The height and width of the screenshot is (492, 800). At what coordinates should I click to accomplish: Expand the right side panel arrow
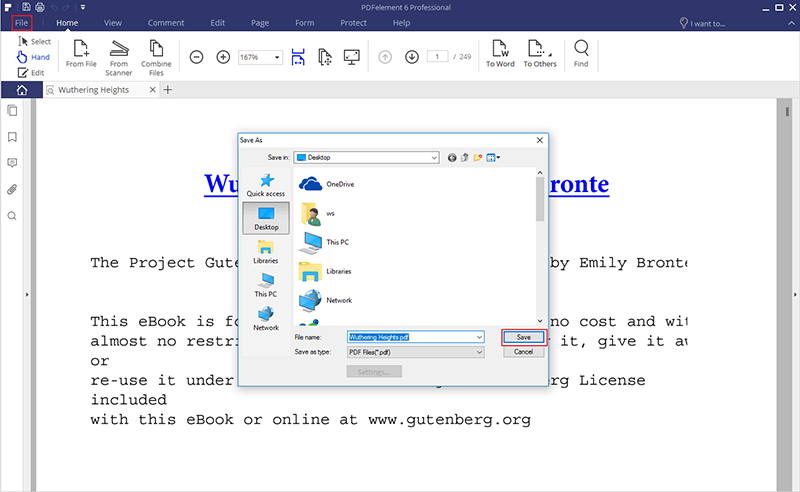(795, 294)
